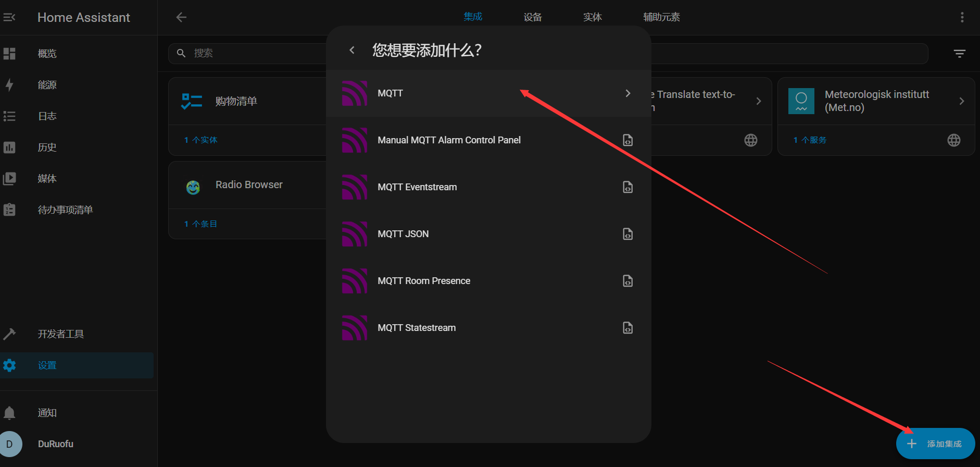Go back in the add integration dialog
Screen dimensions: 980x467
(352, 50)
